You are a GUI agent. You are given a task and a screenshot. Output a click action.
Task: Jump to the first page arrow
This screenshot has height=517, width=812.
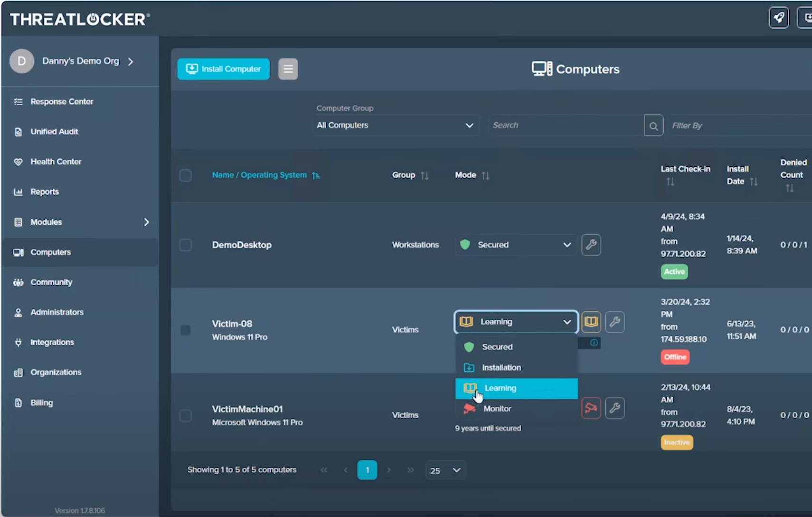(324, 470)
